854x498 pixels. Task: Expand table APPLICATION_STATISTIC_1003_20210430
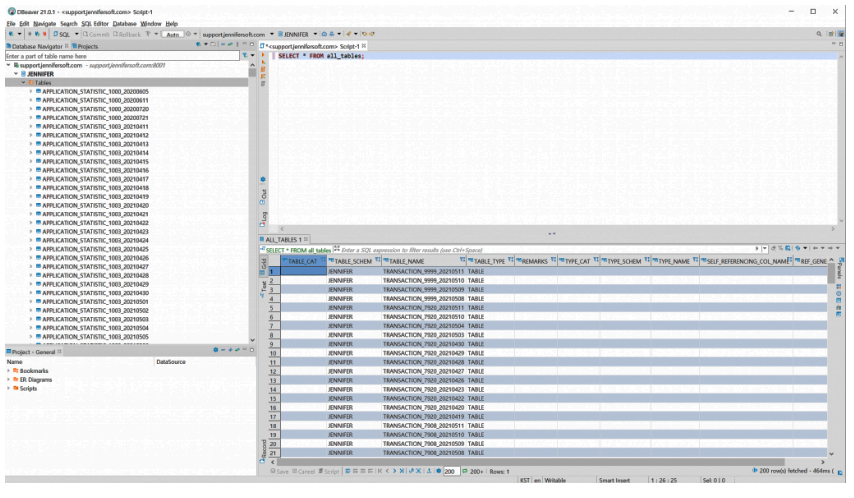point(31,293)
